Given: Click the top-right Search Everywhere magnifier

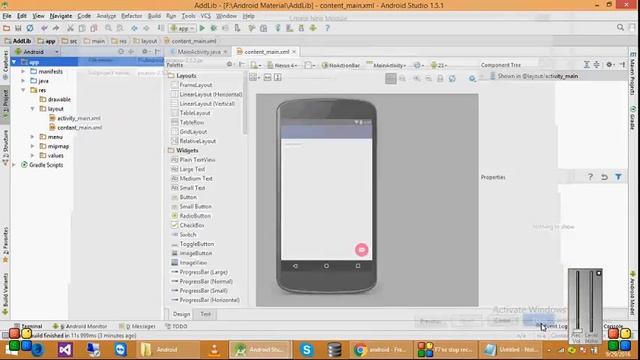Looking at the screenshot, I should click(620, 27).
